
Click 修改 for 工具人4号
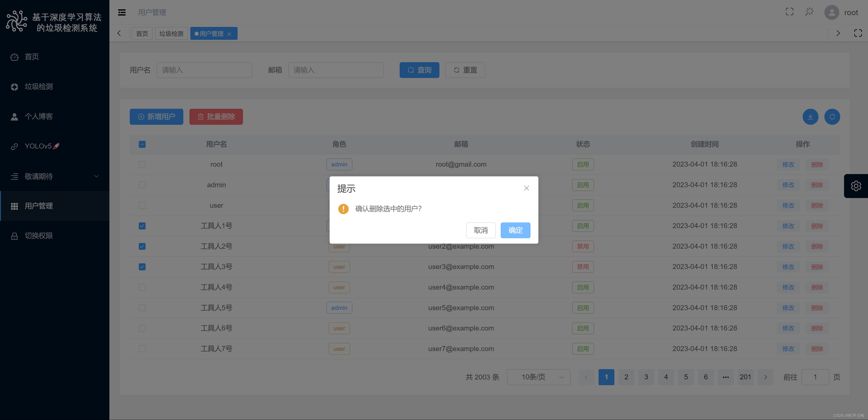pos(788,287)
